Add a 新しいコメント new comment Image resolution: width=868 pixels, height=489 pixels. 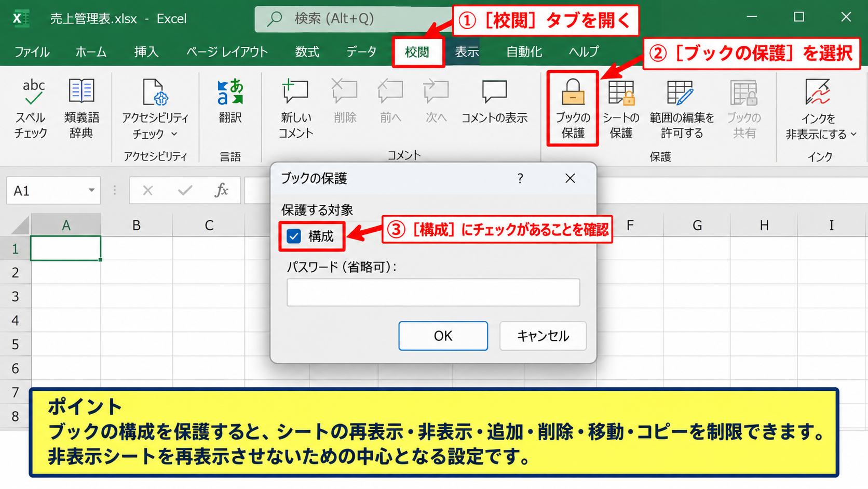(296, 109)
